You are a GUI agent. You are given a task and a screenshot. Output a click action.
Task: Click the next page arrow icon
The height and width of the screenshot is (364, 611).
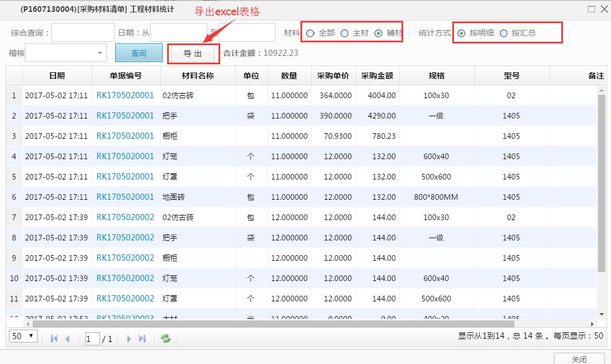[x=129, y=339]
